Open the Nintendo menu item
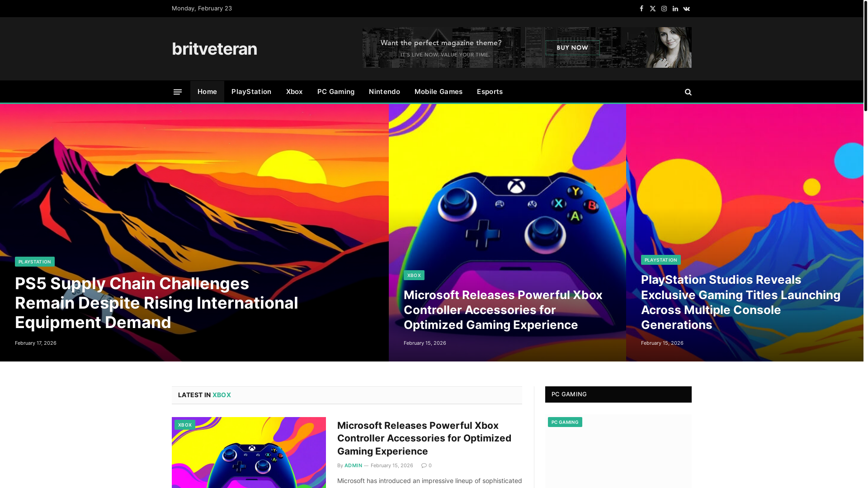The height and width of the screenshot is (488, 868). pos(384,92)
